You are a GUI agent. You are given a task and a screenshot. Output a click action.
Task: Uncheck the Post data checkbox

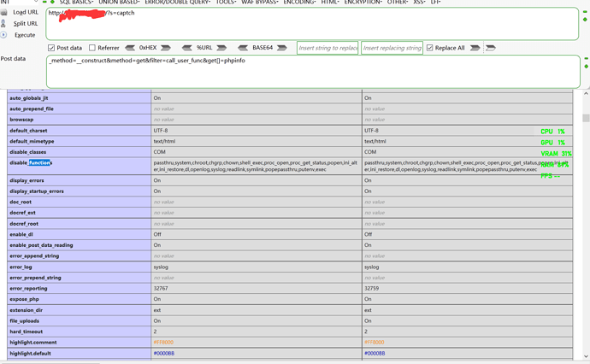pos(51,48)
